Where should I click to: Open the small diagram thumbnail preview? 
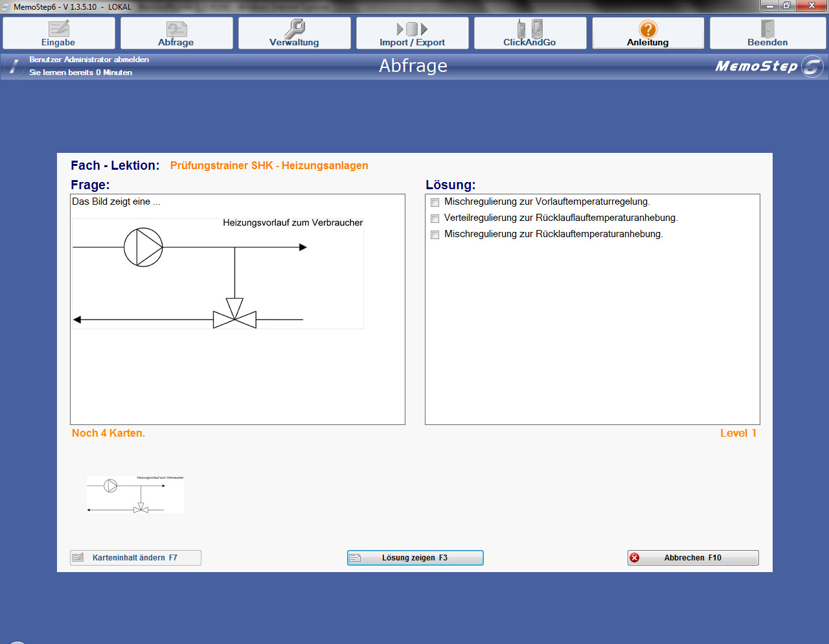coord(135,494)
